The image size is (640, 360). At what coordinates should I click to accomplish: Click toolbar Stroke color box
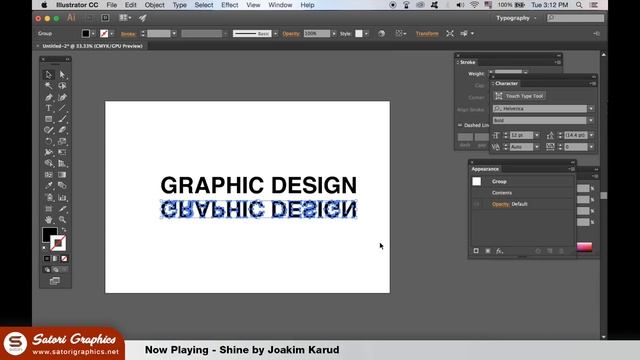click(58, 243)
